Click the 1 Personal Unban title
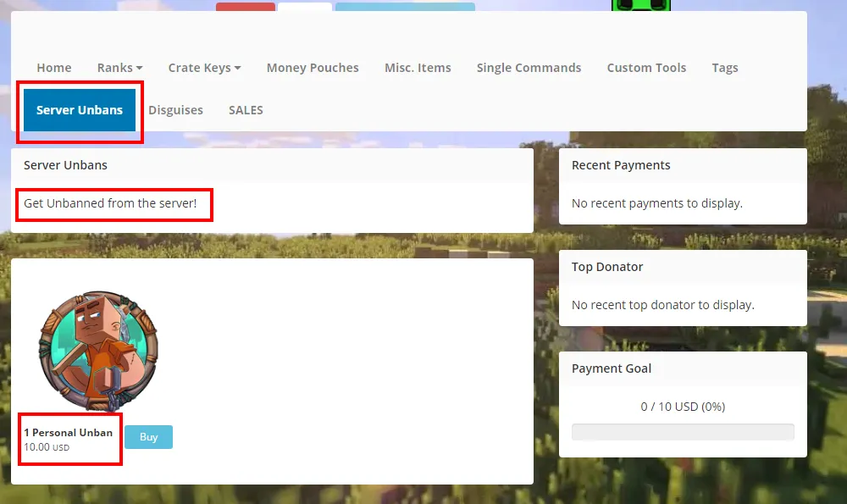The image size is (847, 504). tap(68, 433)
